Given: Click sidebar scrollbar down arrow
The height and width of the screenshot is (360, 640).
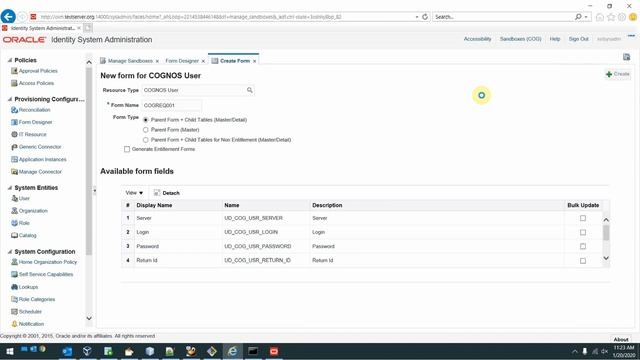Looking at the screenshot, I should click(89, 318).
